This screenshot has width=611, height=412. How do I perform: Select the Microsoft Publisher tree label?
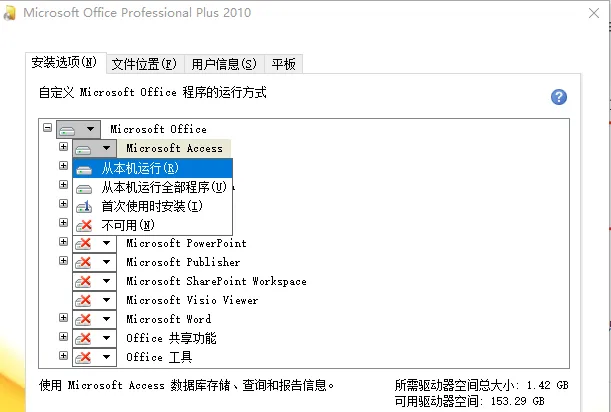pyautogui.click(x=183, y=262)
